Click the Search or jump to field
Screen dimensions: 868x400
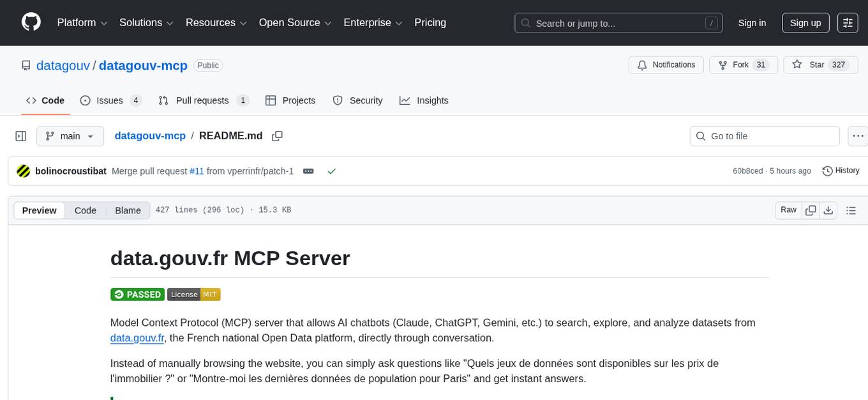coord(618,23)
